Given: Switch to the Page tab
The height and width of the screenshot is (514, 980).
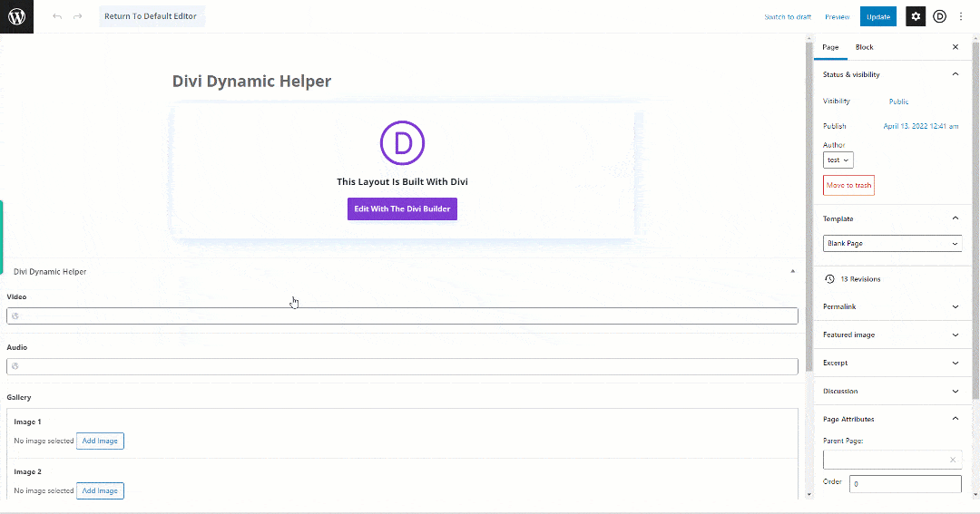Looking at the screenshot, I should [x=830, y=47].
